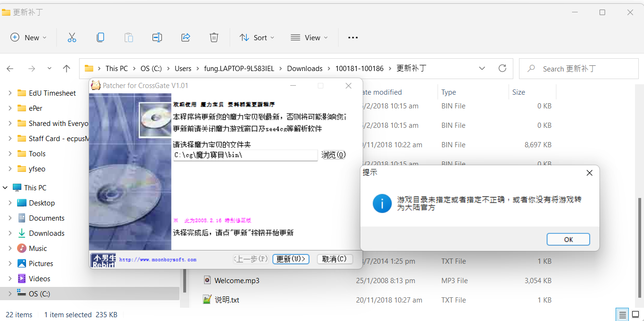
Task: Click the Delete trash can icon
Action: 214,37
